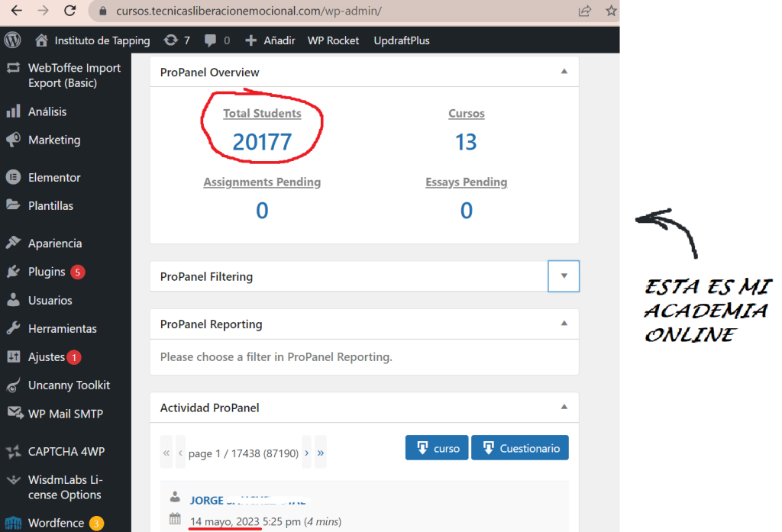Focus the browser address bar URL
The image size is (782, 532).
[x=249, y=11]
